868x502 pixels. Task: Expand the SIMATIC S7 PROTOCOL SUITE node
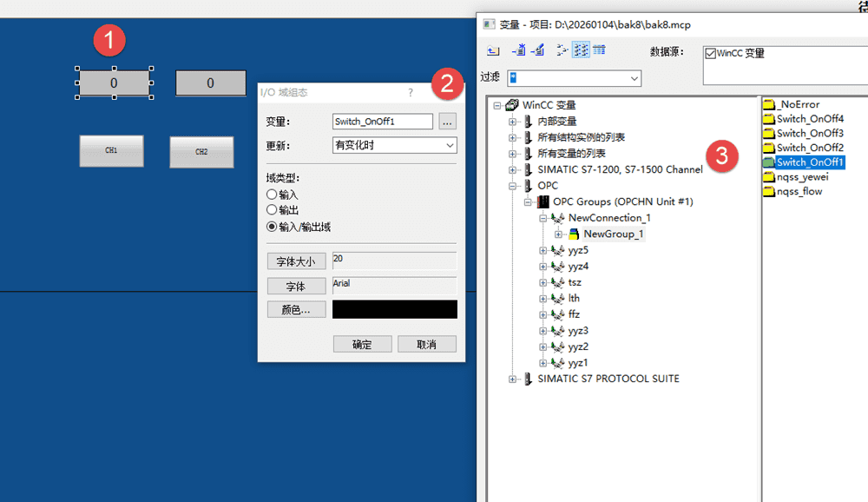click(x=513, y=379)
